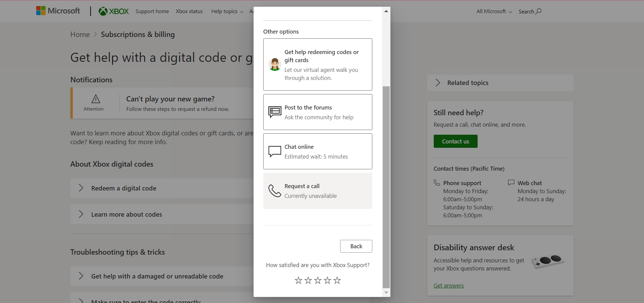Viewport: 644px width, 303px height.
Task: Click the Xbox logo
Action: [x=114, y=11]
